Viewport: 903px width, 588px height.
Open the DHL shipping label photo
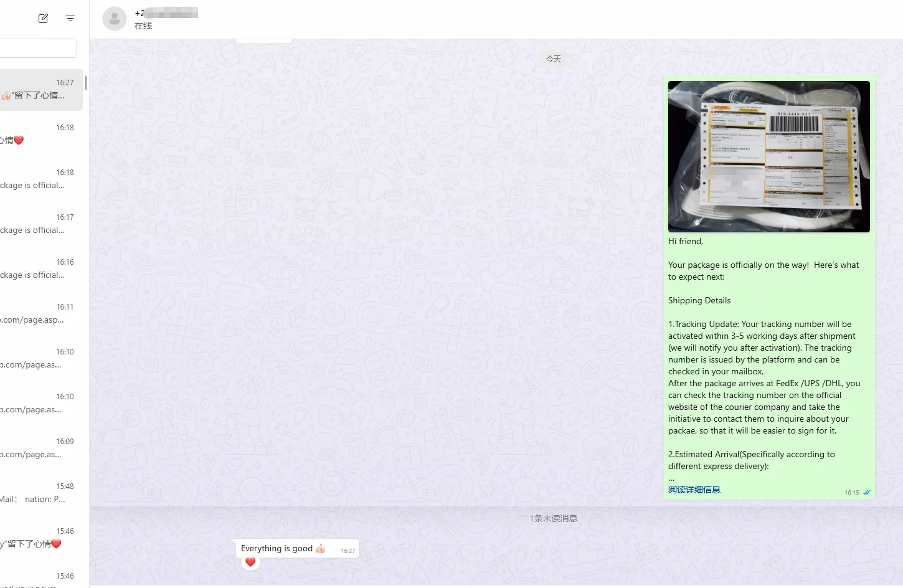point(768,156)
